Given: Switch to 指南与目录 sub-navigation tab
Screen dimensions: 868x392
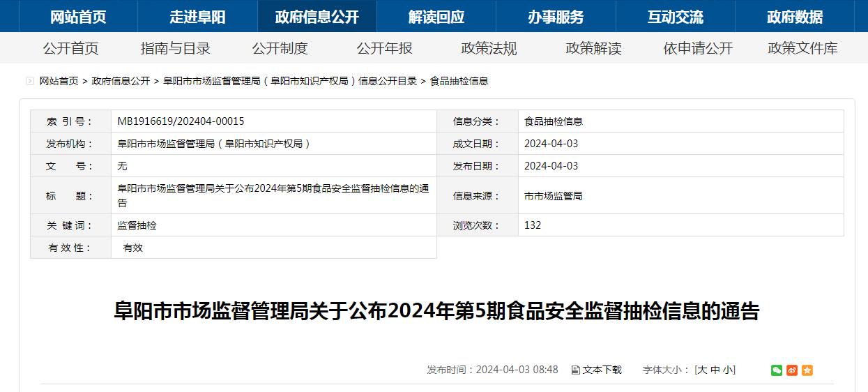Looking at the screenshot, I should pyautogui.click(x=175, y=48).
